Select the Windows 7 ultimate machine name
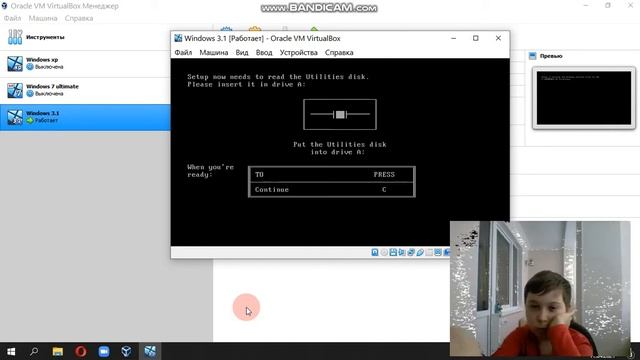 click(x=52, y=87)
